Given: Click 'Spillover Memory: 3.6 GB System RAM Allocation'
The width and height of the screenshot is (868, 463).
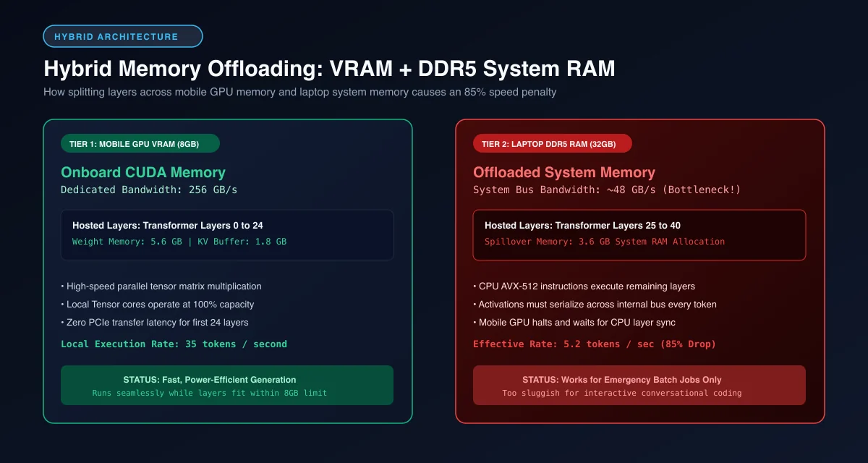Looking at the screenshot, I should [605, 242].
